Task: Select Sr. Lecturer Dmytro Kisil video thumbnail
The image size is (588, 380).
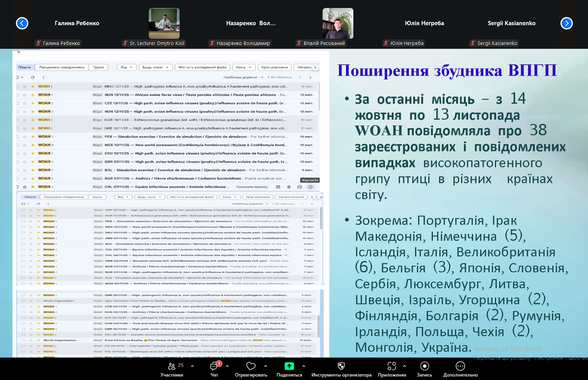Action: pyautogui.click(x=164, y=23)
